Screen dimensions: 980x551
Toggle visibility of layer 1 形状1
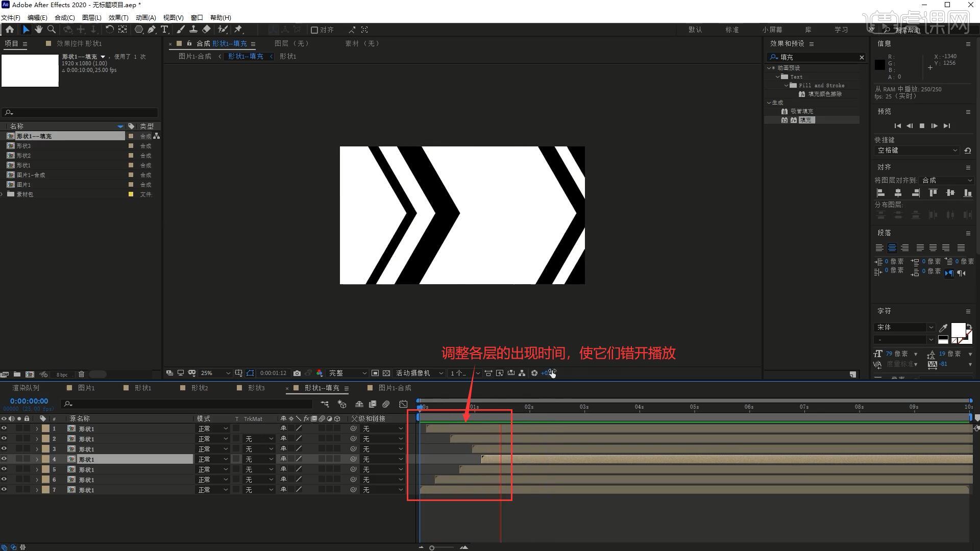pyautogui.click(x=4, y=429)
